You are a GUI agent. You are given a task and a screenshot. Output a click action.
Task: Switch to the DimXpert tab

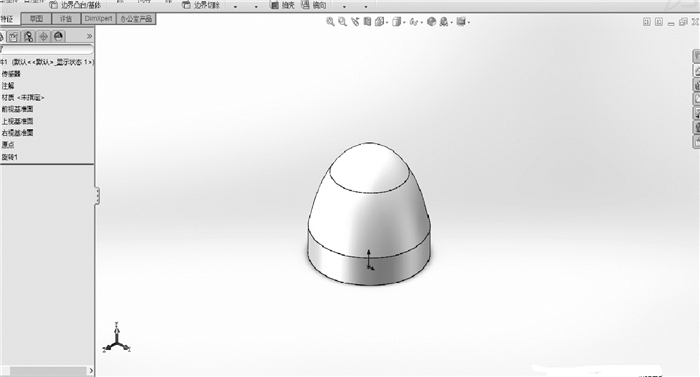click(x=99, y=19)
